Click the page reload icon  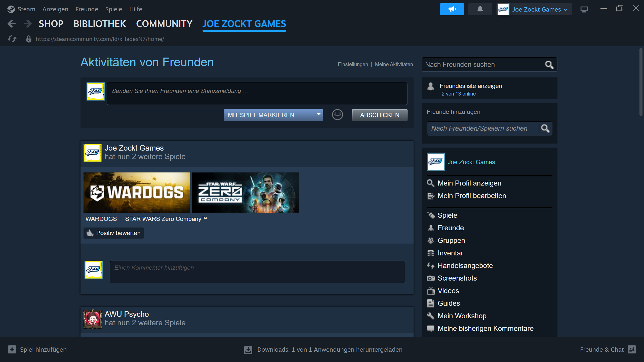coord(12,39)
